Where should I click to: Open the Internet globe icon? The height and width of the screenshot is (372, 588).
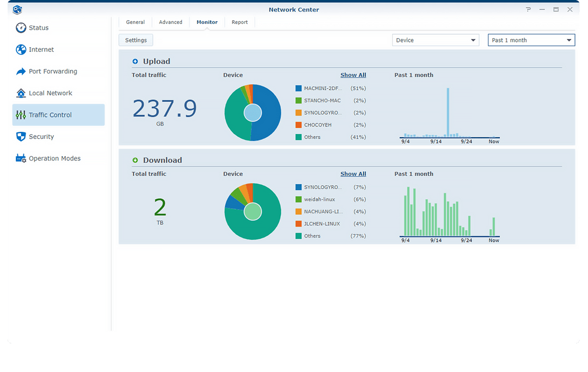tap(21, 50)
